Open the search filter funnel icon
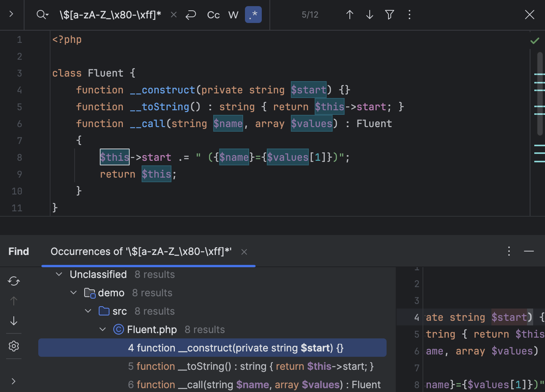The image size is (545, 392). point(389,15)
